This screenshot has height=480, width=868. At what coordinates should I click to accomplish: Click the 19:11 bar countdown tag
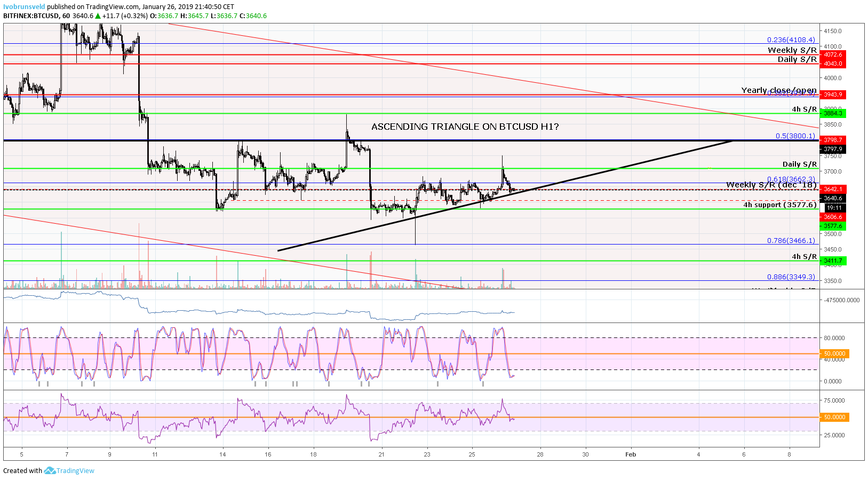click(x=834, y=208)
